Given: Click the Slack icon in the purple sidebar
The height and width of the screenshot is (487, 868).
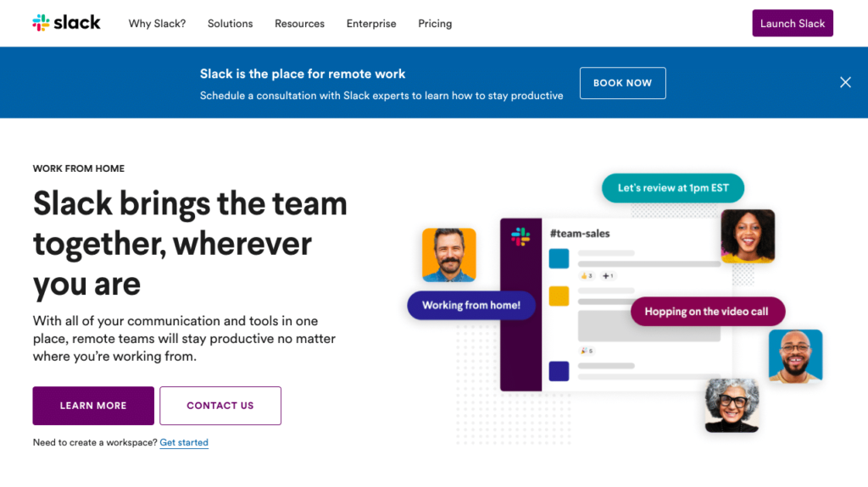Looking at the screenshot, I should point(520,237).
